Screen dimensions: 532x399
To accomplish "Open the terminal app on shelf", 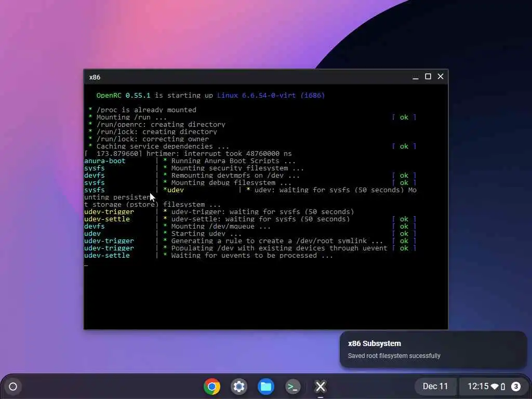I will point(293,387).
